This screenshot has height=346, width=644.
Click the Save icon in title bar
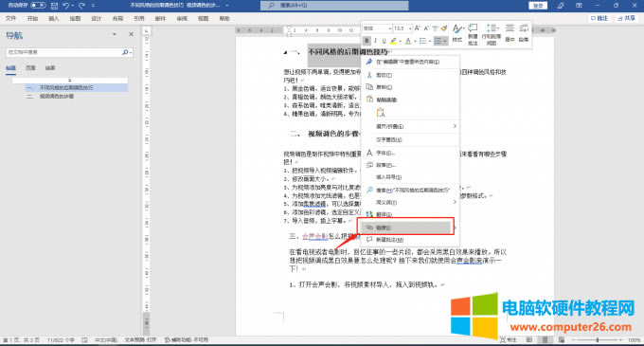54,6
